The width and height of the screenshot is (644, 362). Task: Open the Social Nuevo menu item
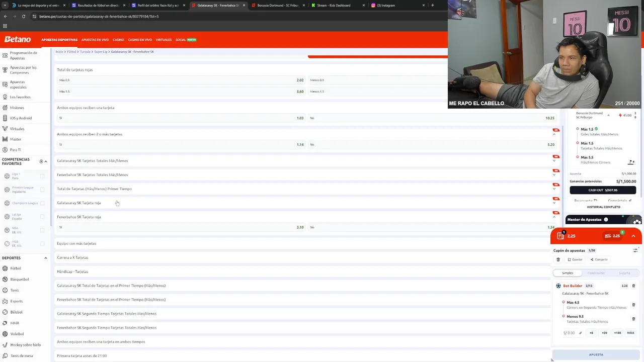click(186, 40)
